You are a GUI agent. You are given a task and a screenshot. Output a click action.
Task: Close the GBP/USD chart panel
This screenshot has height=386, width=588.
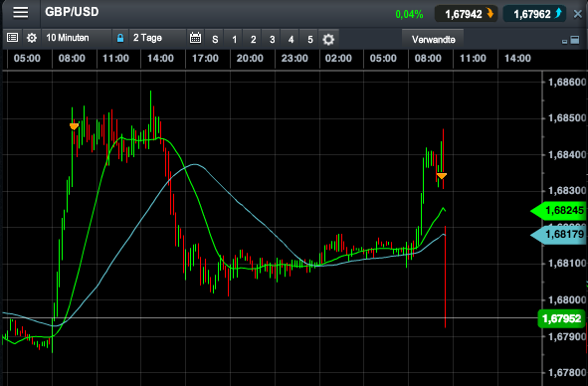pos(578,14)
